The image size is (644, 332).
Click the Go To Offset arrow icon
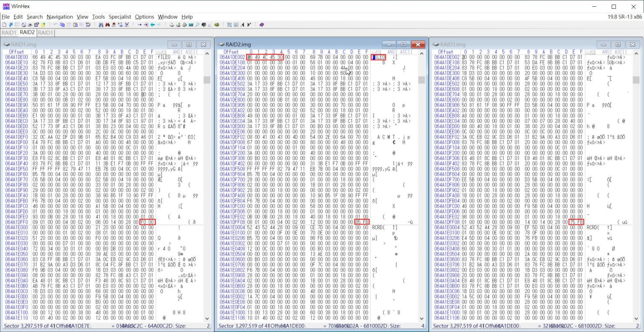(x=140, y=25)
